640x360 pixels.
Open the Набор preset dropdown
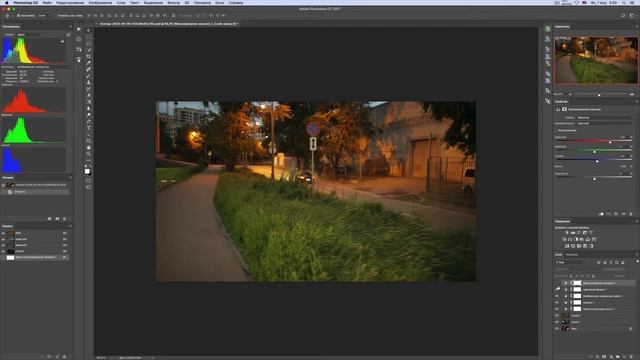click(604, 118)
